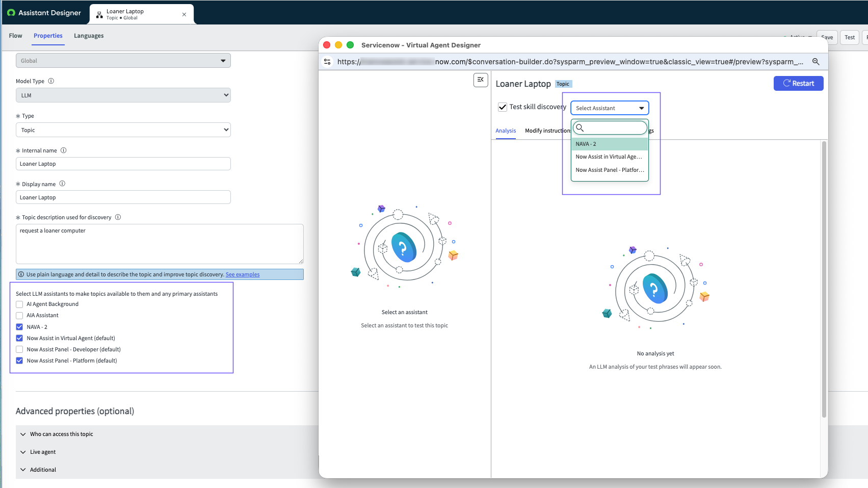The image size is (868, 488).
Task: Click the Advanced properties (optional) heading
Action: (75, 411)
